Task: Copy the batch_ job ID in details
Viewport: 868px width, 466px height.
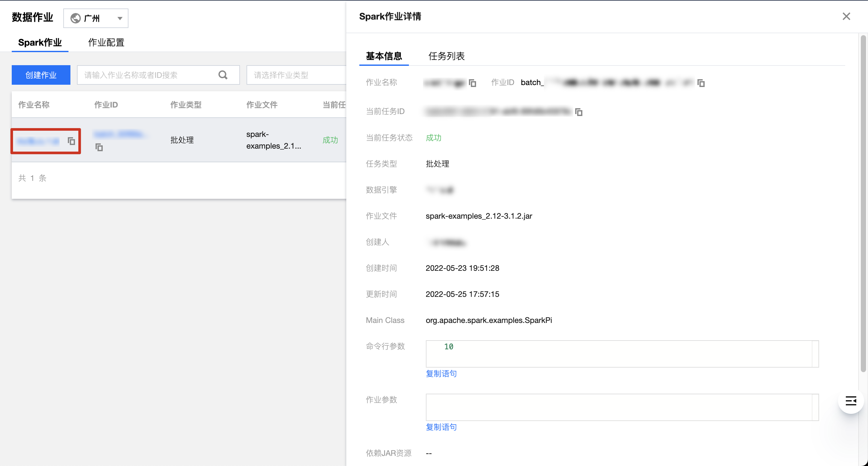Action: point(701,83)
